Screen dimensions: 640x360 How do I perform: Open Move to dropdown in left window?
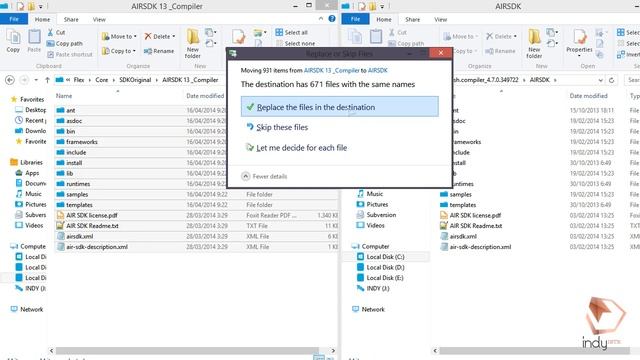119,36
